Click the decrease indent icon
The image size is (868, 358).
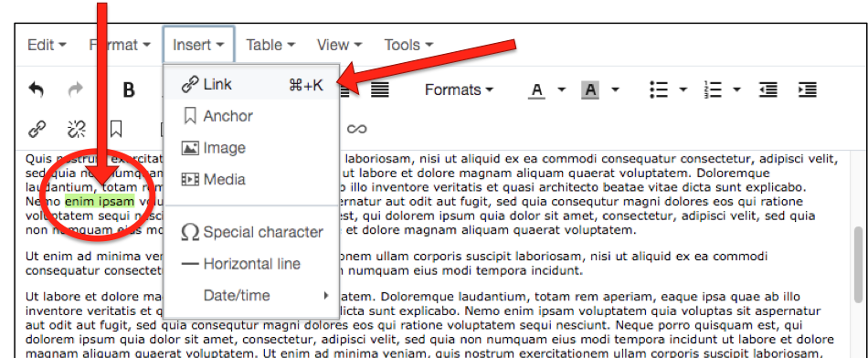(x=768, y=89)
